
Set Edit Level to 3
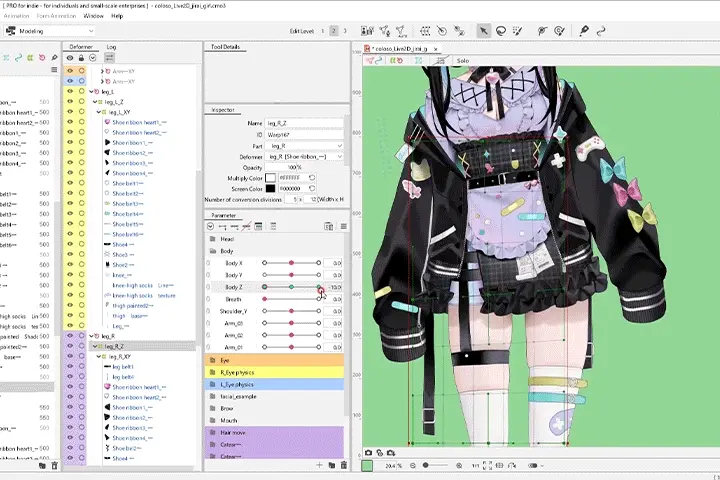pyautogui.click(x=345, y=31)
